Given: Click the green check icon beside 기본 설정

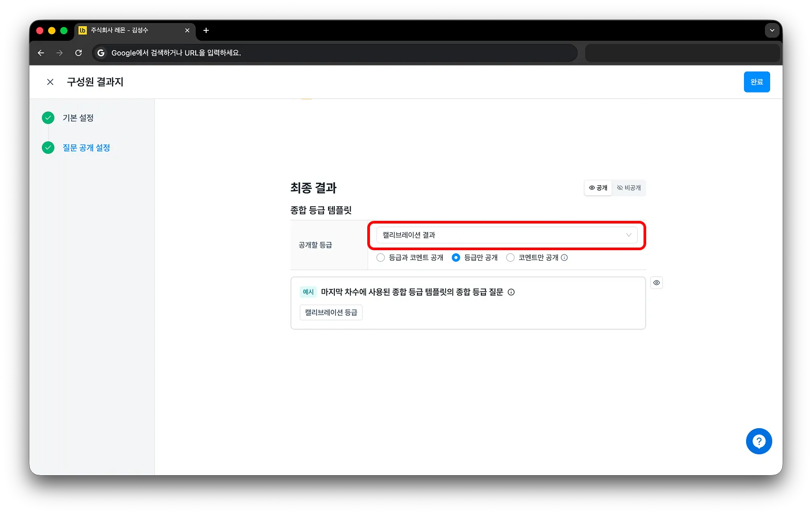Looking at the screenshot, I should pos(48,118).
